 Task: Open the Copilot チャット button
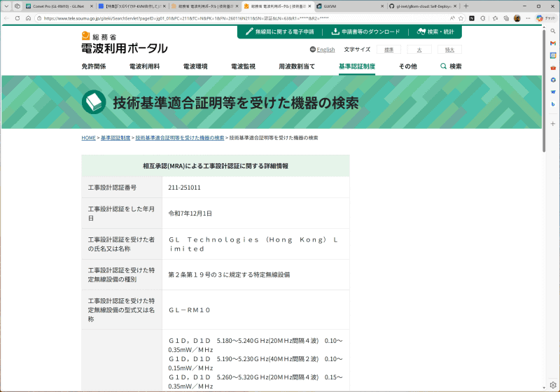tap(547, 18)
